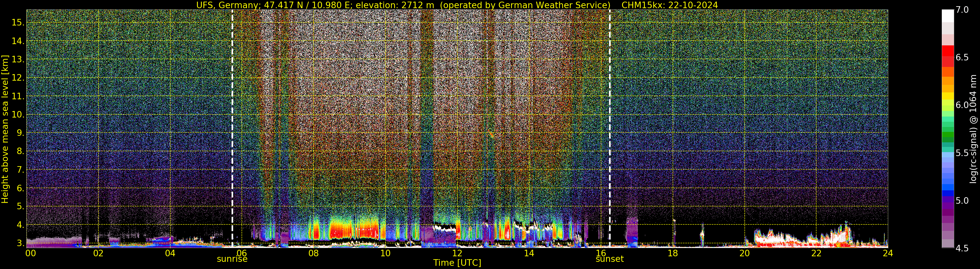Screen dimensions: 980x269
Task: Click the "5.5" colorbar tick label
Action: pyautogui.click(x=962, y=153)
